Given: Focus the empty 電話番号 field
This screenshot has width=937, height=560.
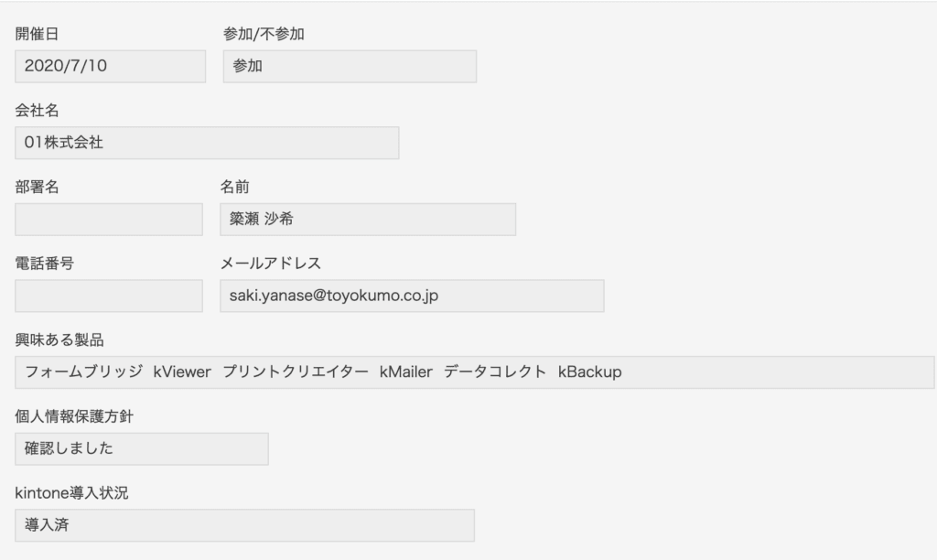Looking at the screenshot, I should pyautogui.click(x=109, y=296).
